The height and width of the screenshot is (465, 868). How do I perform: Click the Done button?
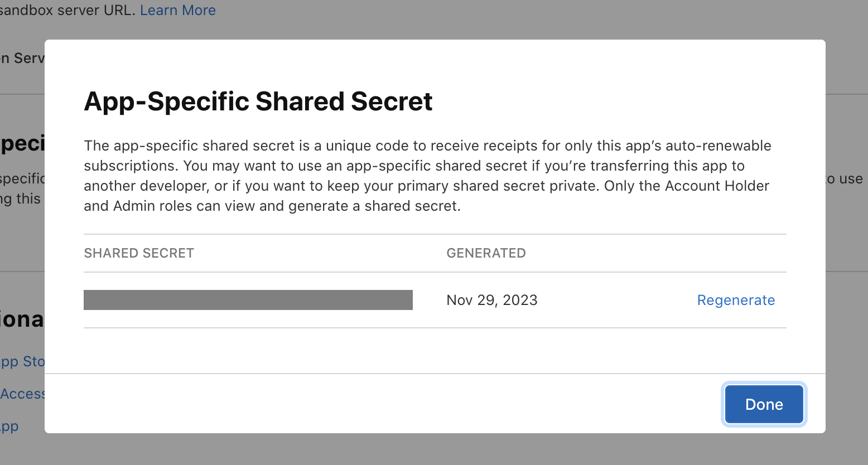point(764,404)
